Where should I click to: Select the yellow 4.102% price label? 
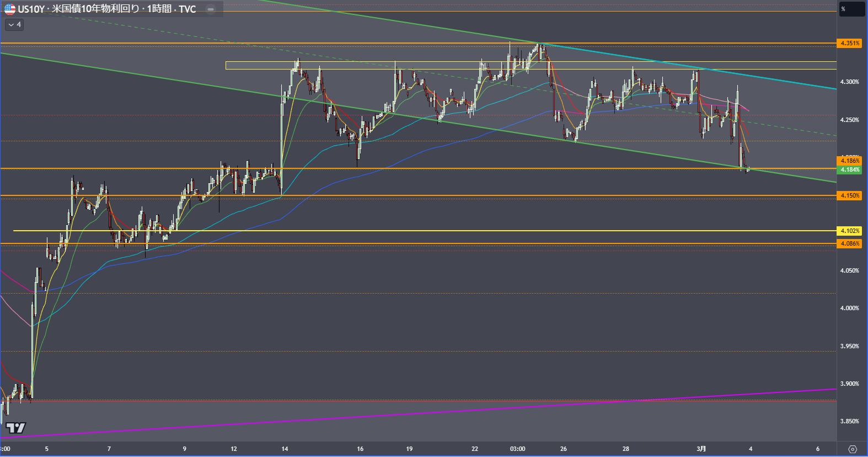pos(849,231)
